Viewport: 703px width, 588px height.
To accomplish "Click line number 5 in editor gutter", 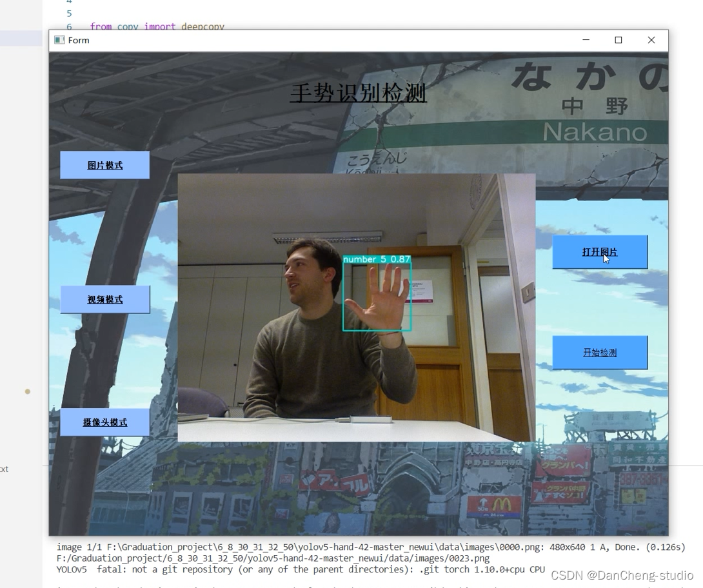I will [69, 14].
